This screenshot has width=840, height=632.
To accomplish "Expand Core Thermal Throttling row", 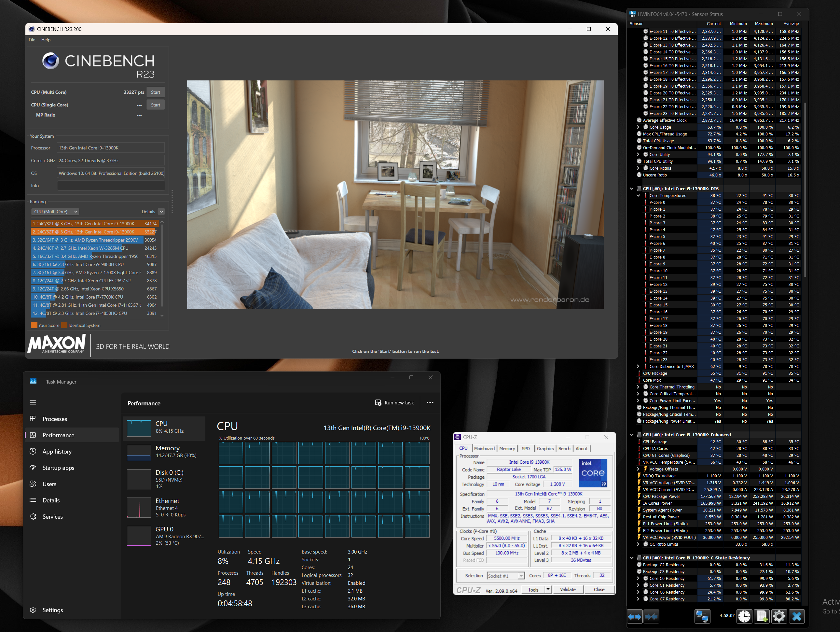I will coord(638,387).
